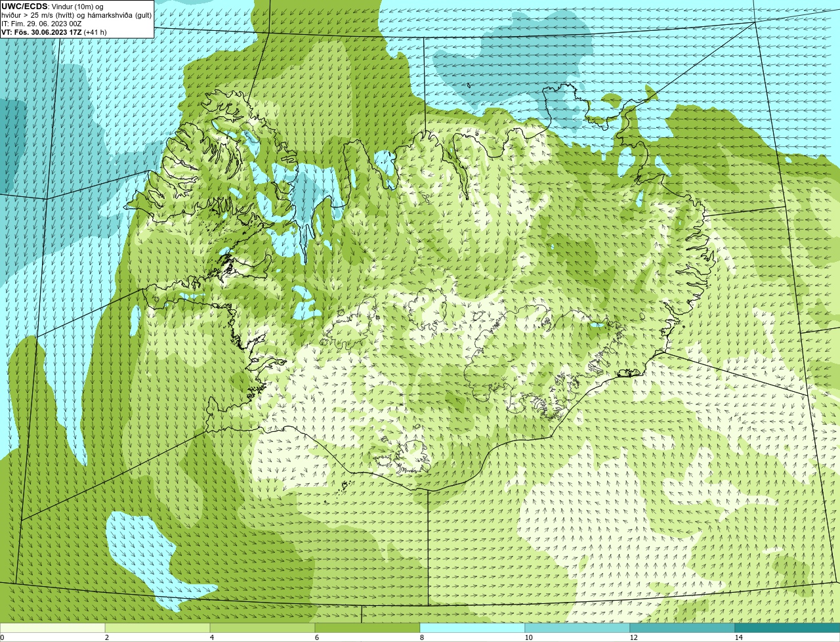840x642 pixels.
Task: Click the above-14 m/s dark teal legend swatch
Action: coord(787,628)
